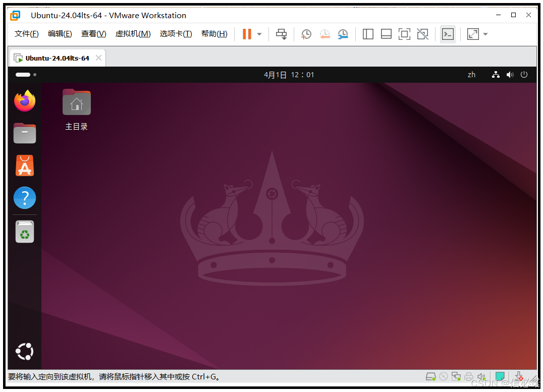
Task: Click the hard disk status icon
Action: pyautogui.click(x=431, y=376)
